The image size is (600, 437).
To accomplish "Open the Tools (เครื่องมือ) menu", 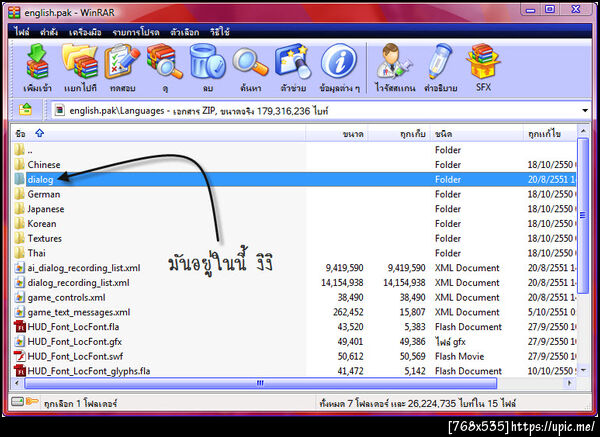I will [85, 32].
